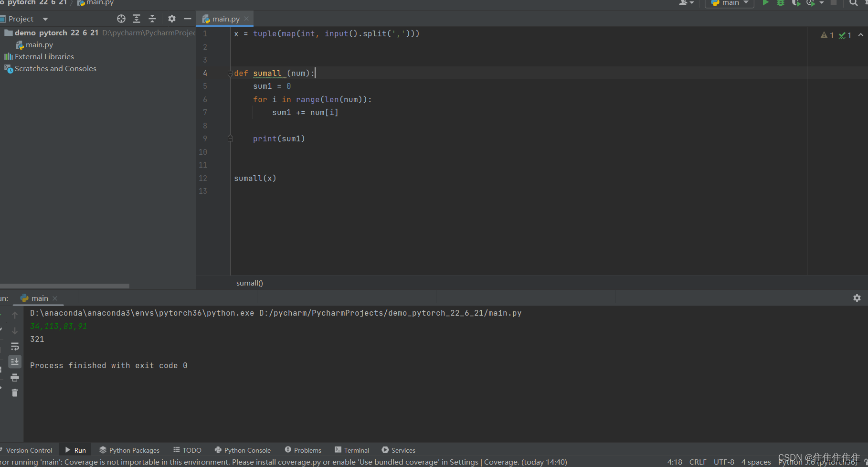Open the user account icon in toolbar
The image size is (868, 467).
(x=684, y=3)
